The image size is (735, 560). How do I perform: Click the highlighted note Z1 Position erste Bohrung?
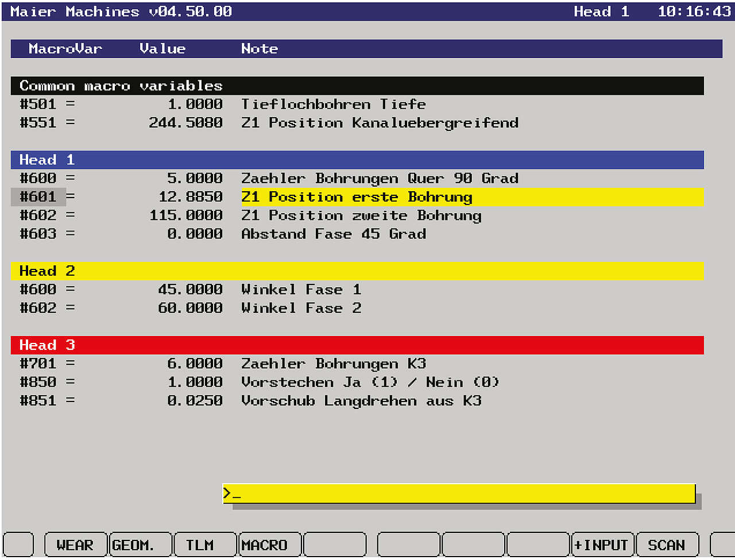click(356, 197)
